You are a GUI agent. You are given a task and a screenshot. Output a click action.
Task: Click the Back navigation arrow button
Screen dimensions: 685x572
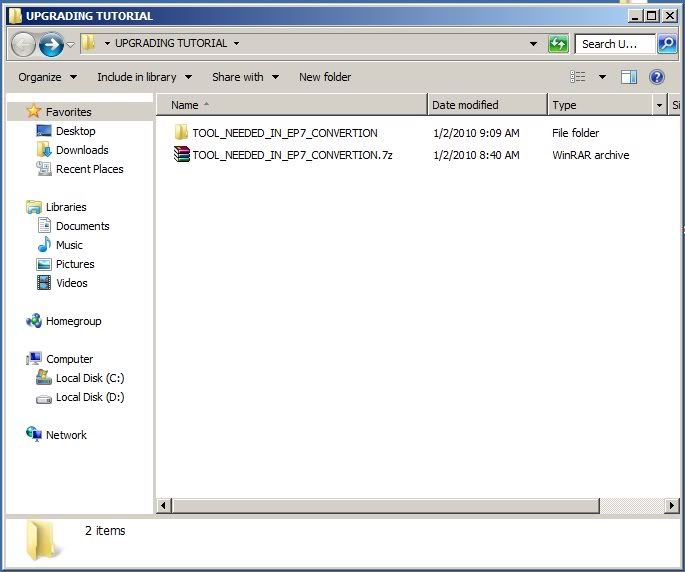click(x=23, y=44)
